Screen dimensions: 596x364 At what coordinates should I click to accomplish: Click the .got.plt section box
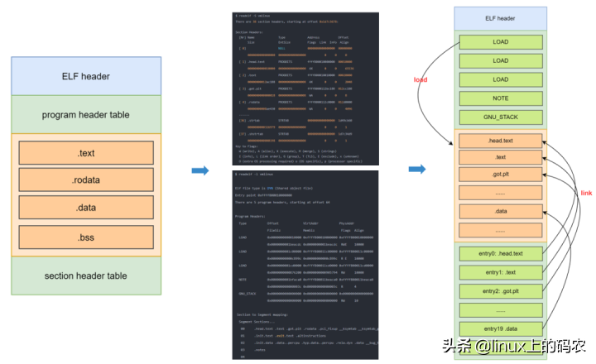point(500,174)
